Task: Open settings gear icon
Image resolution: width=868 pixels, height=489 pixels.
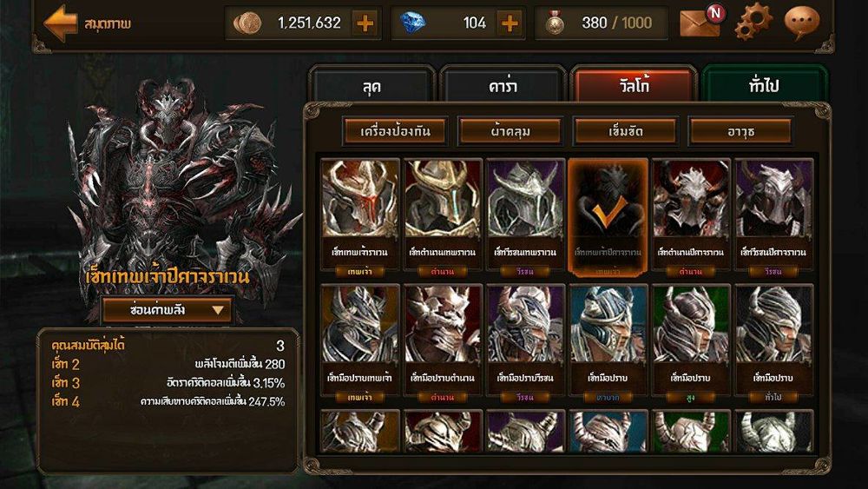Action: (x=753, y=21)
